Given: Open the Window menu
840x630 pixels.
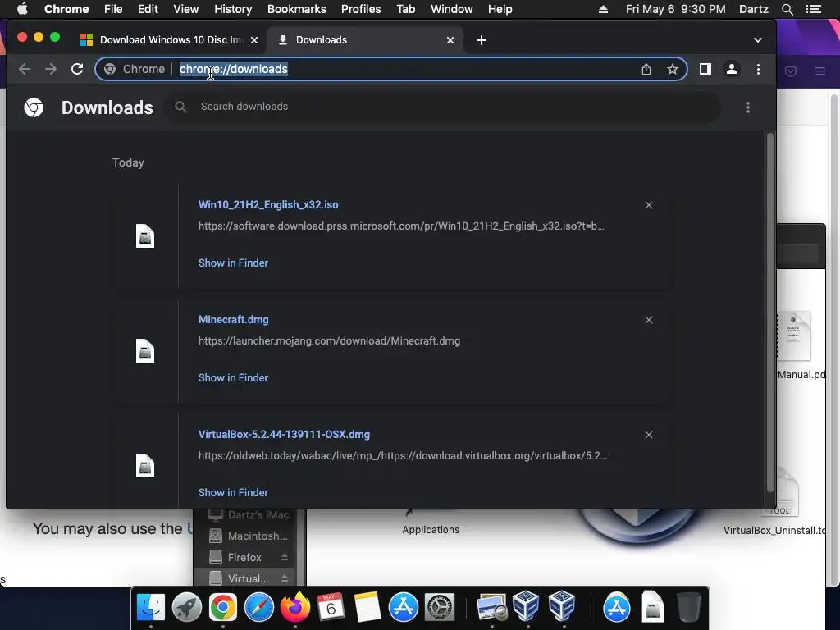Looking at the screenshot, I should [x=452, y=9].
